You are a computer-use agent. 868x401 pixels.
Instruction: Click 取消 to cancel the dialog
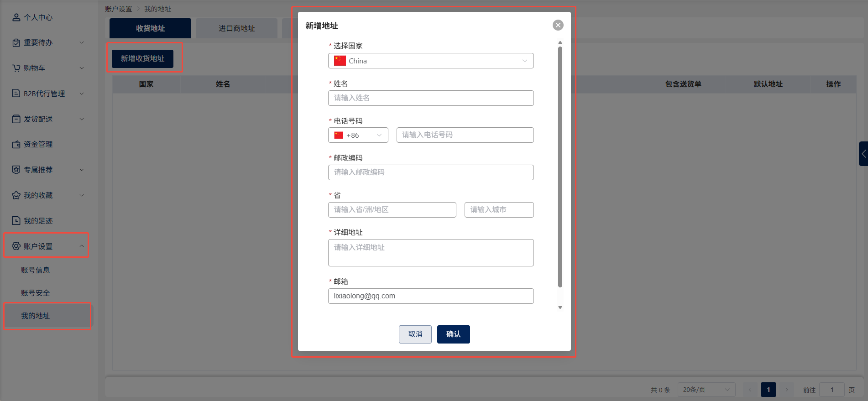pyautogui.click(x=415, y=334)
